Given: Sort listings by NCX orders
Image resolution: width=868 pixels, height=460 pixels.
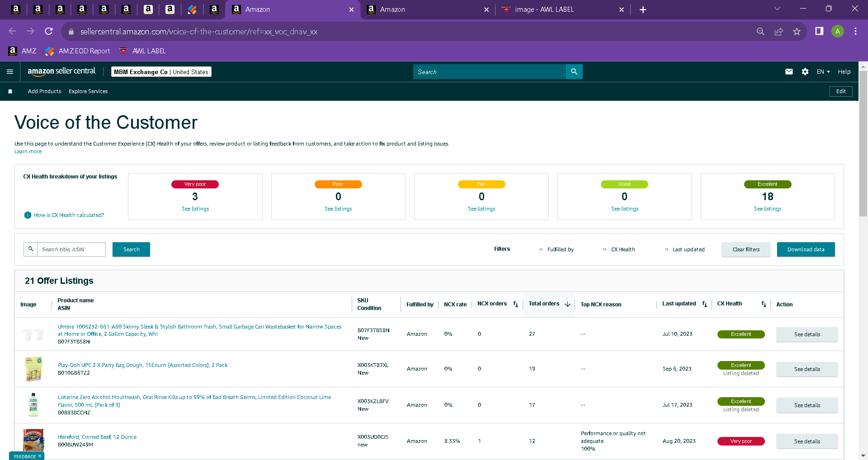Looking at the screenshot, I should pos(515,304).
